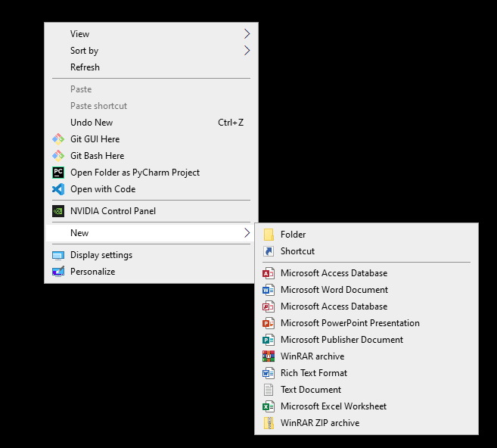497x448 pixels.
Task: Click the orange PowerPoint Presentation icon
Action: [x=269, y=323]
